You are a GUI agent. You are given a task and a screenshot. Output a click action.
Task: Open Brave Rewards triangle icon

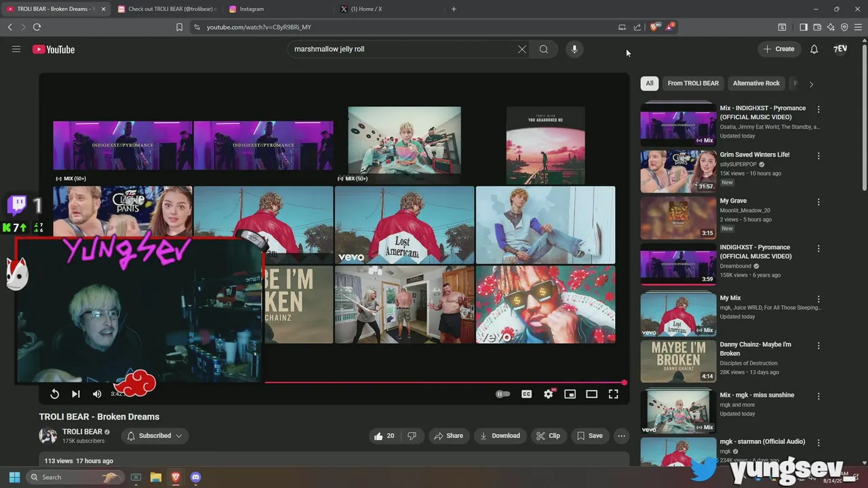670,27
